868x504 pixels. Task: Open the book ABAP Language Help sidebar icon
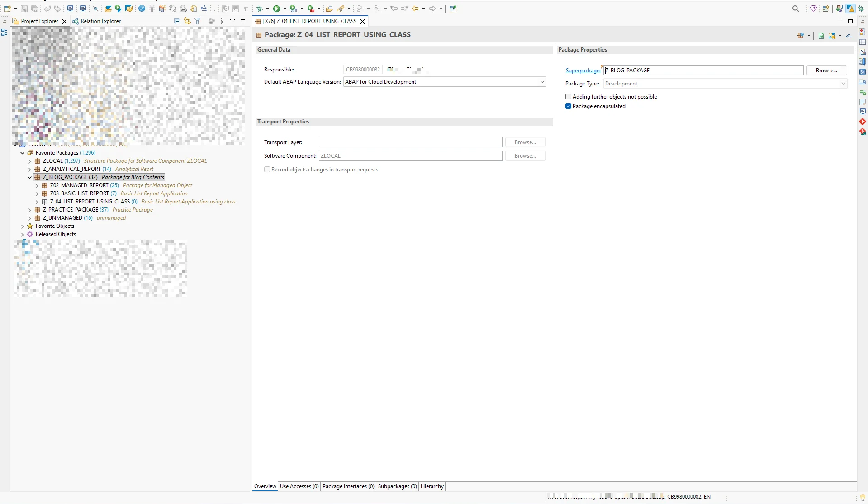point(863,62)
